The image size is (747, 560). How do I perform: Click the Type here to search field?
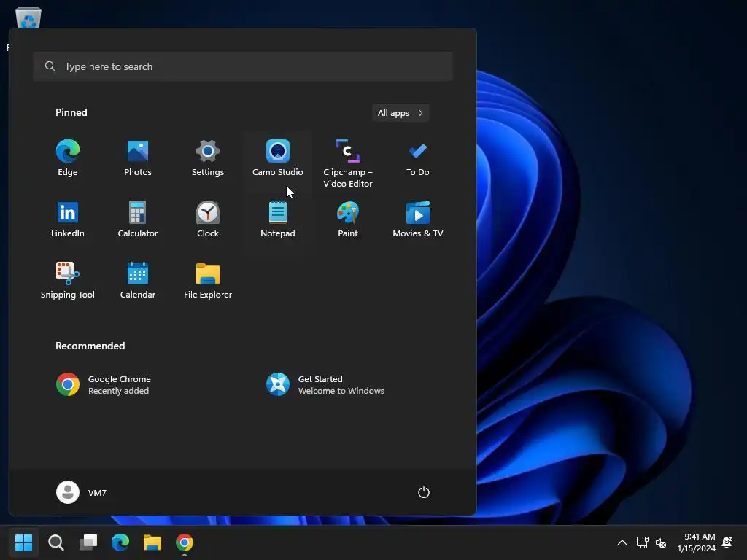(x=243, y=66)
